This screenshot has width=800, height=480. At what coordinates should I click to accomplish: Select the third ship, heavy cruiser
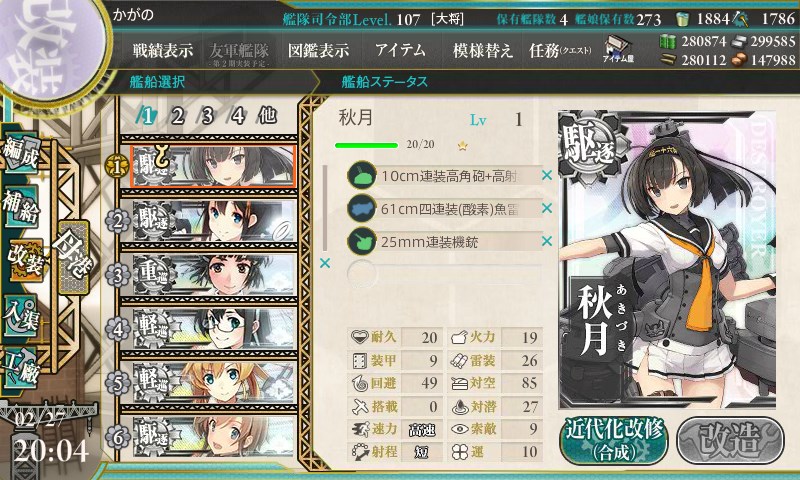(213, 274)
